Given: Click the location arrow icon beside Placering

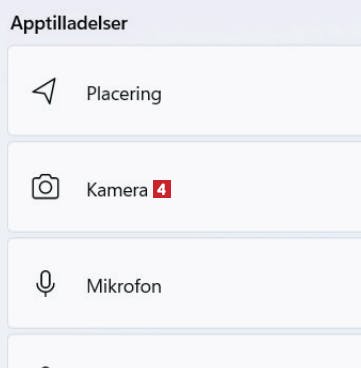Looking at the screenshot, I should click(44, 91).
